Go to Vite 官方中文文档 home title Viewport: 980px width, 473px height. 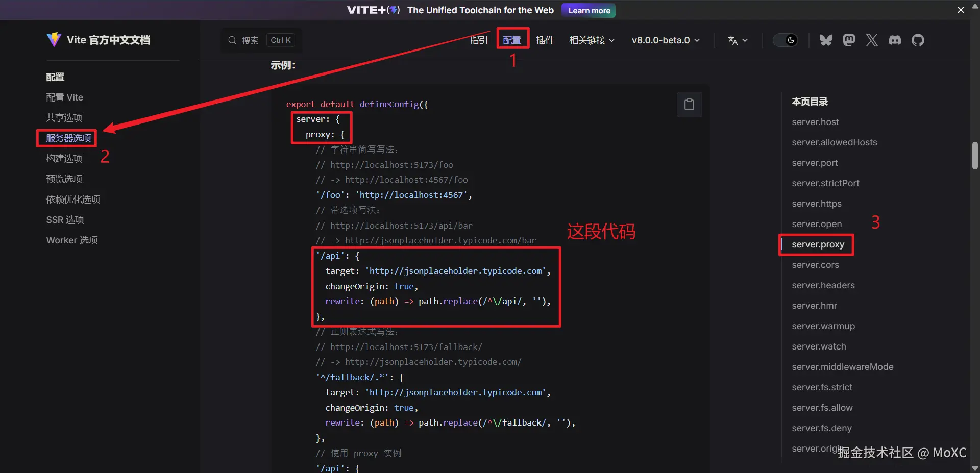108,40
